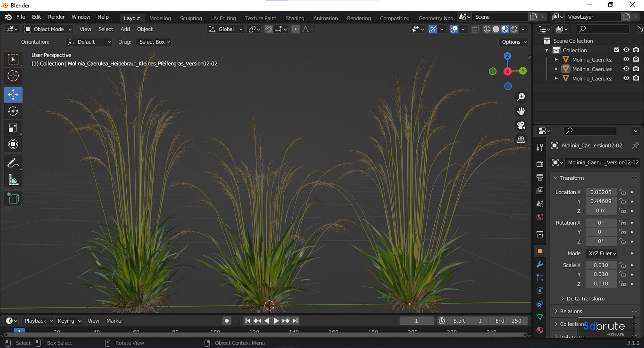
Task: Select the Rotate tool in toolbar
Action: [x=13, y=111]
